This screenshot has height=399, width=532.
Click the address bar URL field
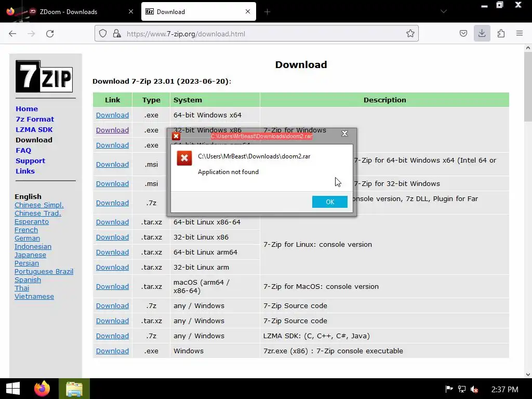[x=257, y=34]
